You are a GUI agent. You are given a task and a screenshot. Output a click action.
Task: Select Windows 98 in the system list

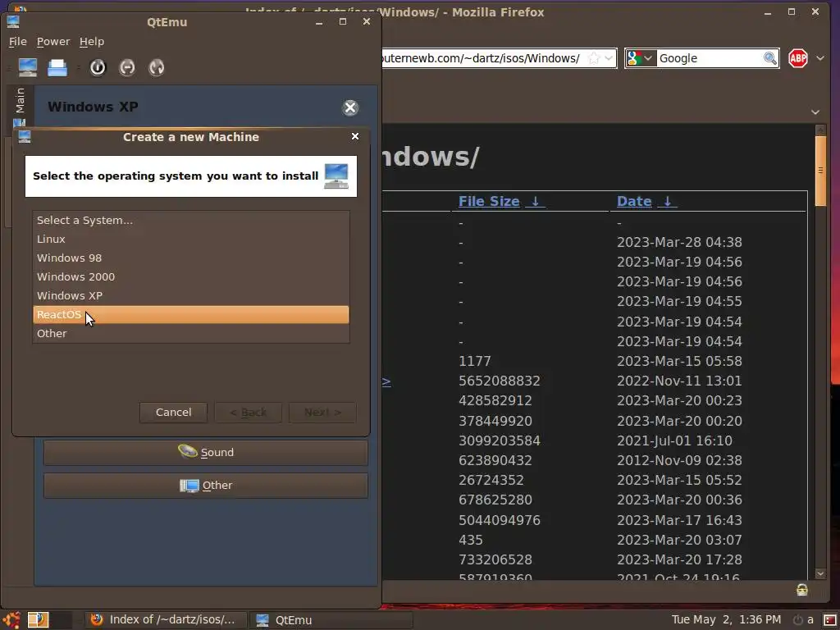pyautogui.click(x=190, y=258)
